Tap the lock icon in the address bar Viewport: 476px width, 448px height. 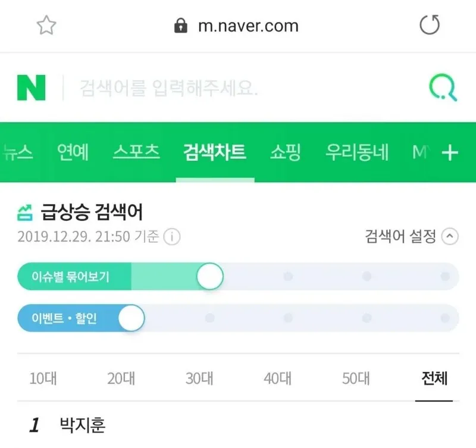pos(180,26)
